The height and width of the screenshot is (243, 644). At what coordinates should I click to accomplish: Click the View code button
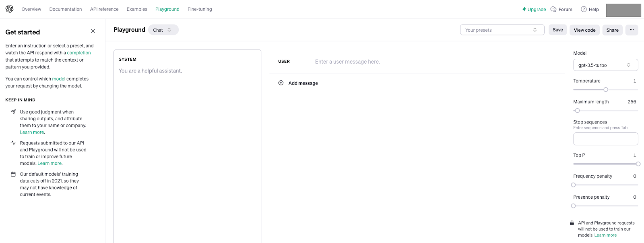click(x=584, y=30)
